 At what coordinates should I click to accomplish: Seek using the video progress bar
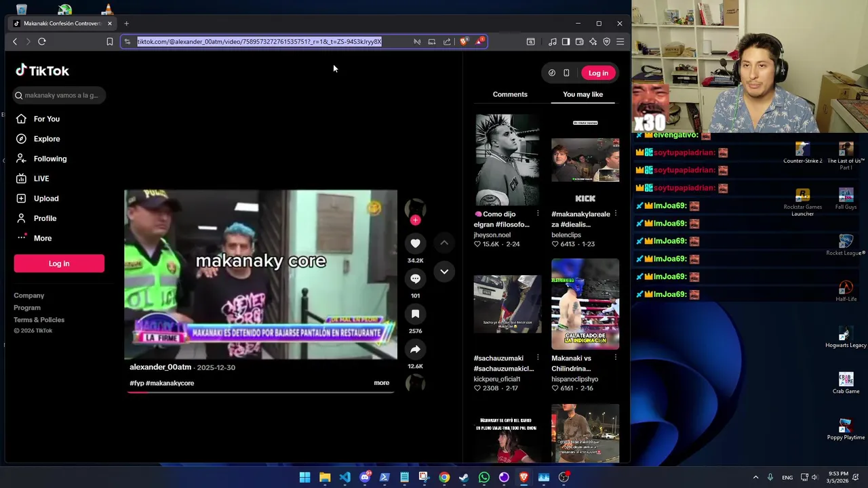[260, 392]
